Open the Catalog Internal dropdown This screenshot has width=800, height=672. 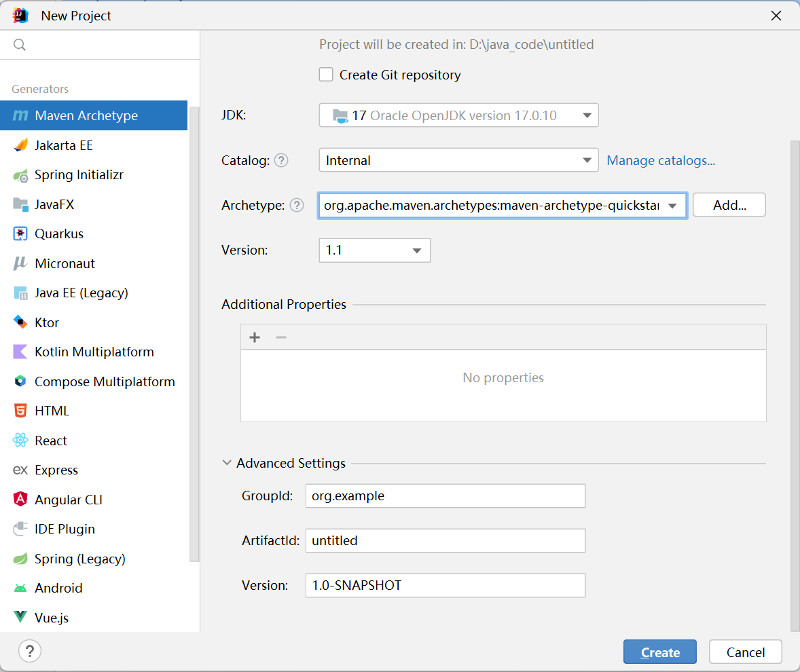(x=458, y=160)
